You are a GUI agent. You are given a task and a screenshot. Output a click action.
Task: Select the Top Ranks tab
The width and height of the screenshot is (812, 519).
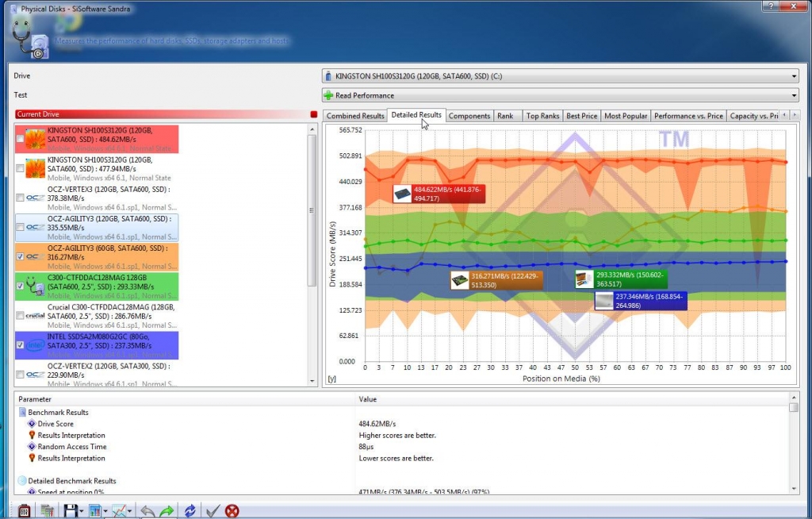pos(542,116)
